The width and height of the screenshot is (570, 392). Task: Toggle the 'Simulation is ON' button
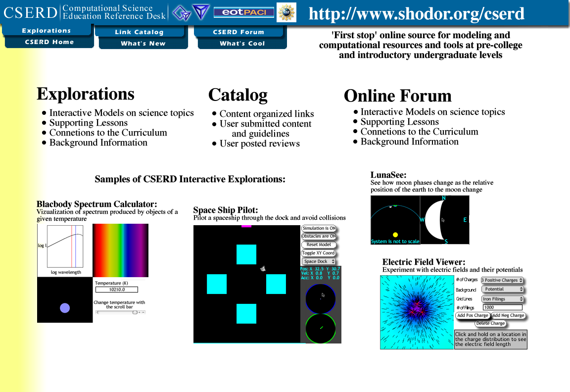(x=319, y=228)
